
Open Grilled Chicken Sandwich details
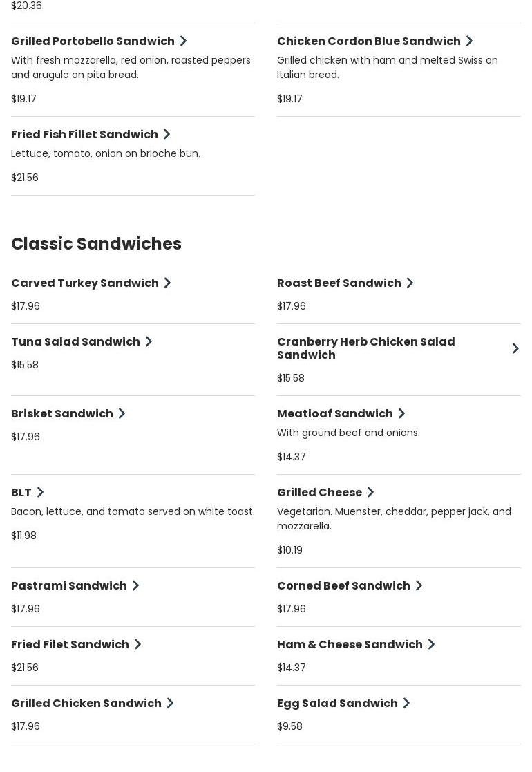coord(86,704)
